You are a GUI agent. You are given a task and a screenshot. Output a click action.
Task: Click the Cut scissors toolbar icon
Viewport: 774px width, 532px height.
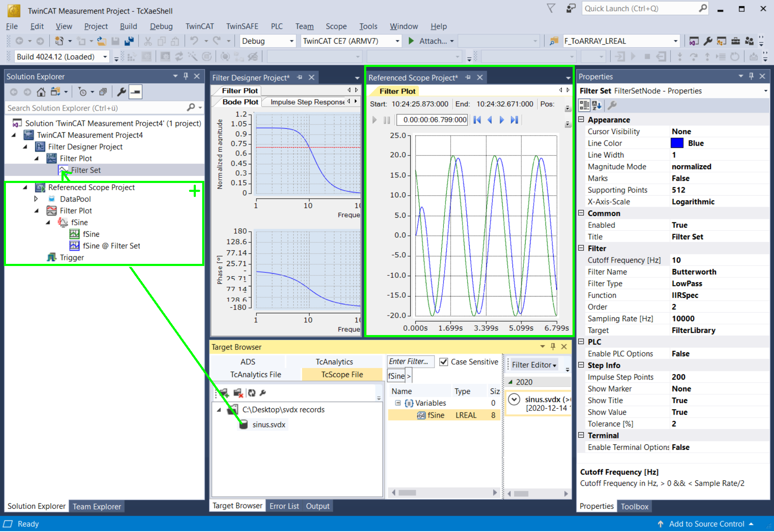[x=148, y=41]
